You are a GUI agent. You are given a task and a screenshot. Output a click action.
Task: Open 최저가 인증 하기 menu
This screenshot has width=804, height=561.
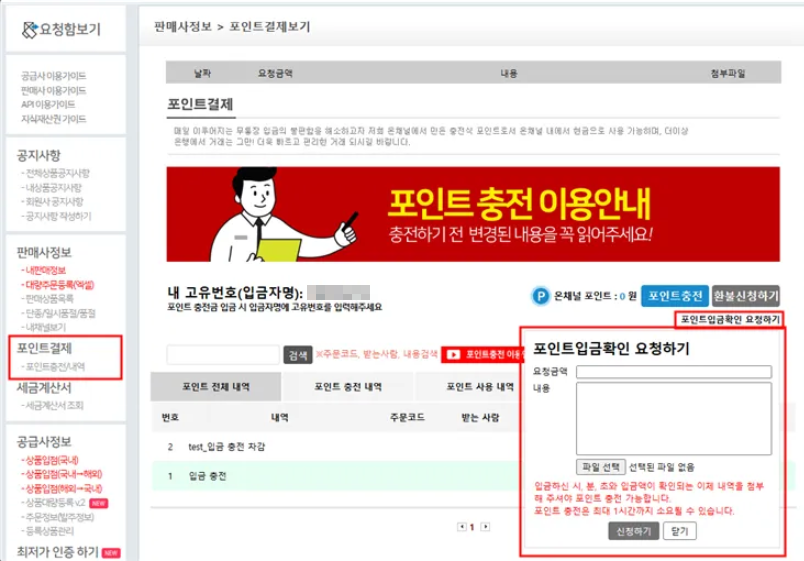[57, 552]
